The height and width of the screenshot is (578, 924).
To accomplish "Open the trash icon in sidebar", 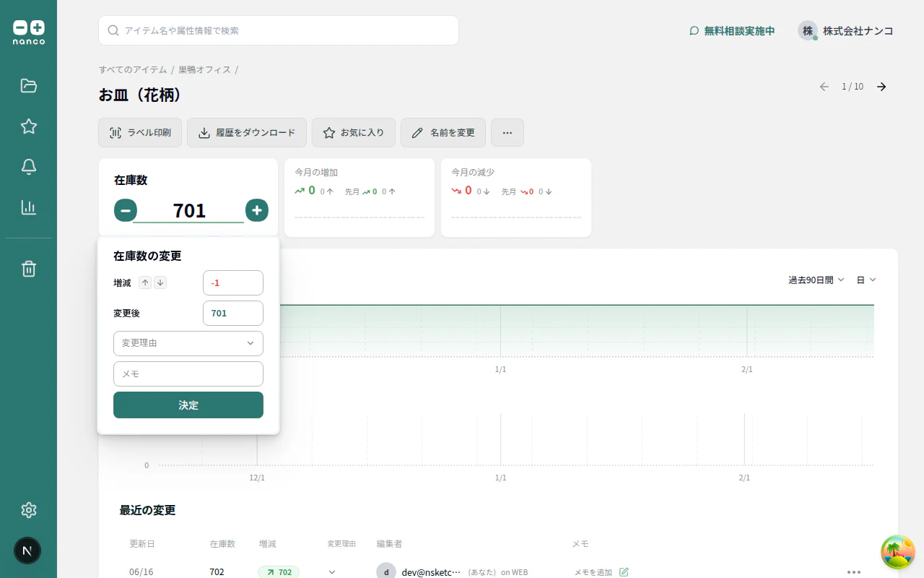I will coord(29,269).
